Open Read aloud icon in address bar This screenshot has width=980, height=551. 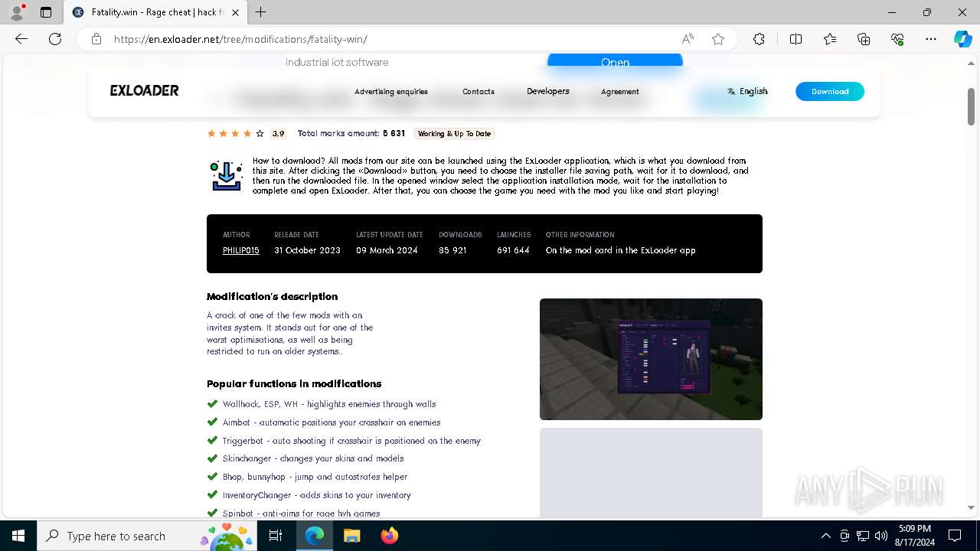tap(688, 39)
